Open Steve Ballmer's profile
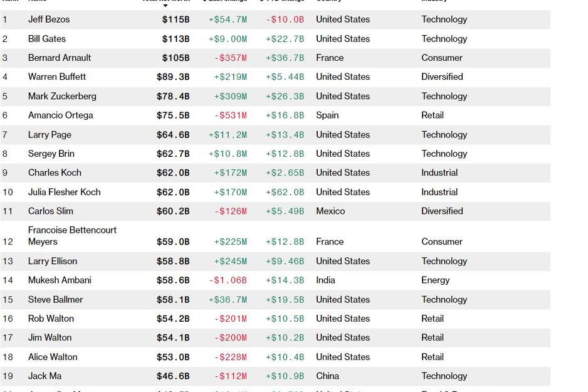Image resolution: width=588 pixels, height=392 pixels. click(55, 300)
